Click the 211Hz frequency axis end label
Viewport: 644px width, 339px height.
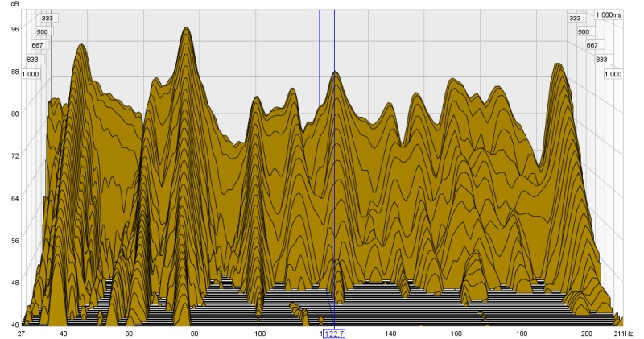625,333
